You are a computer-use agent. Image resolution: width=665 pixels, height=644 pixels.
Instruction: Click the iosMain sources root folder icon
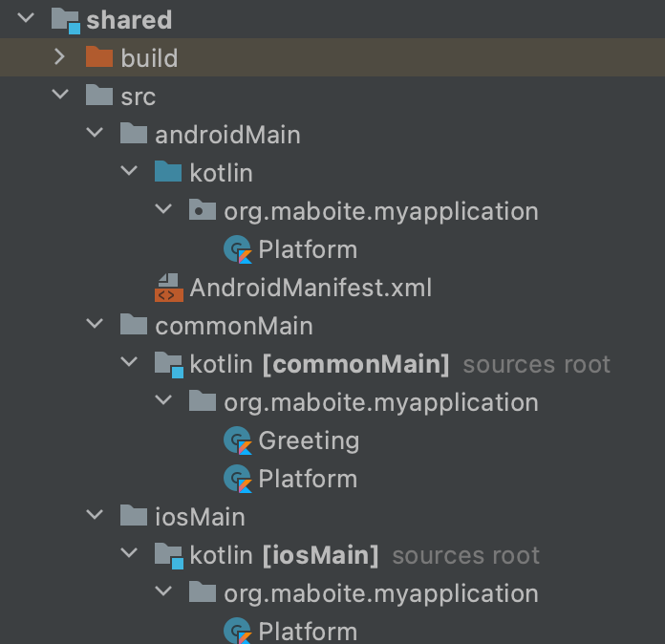pyautogui.click(x=168, y=555)
